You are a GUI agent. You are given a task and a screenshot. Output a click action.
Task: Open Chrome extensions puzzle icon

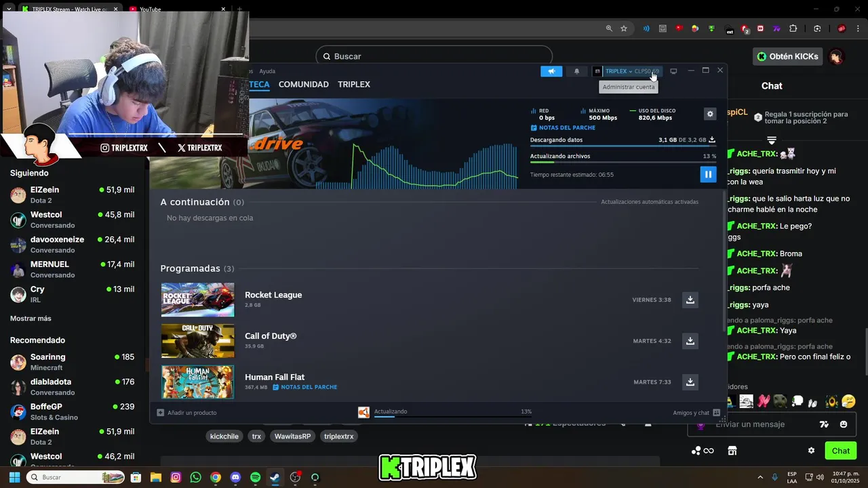pyautogui.click(x=793, y=28)
